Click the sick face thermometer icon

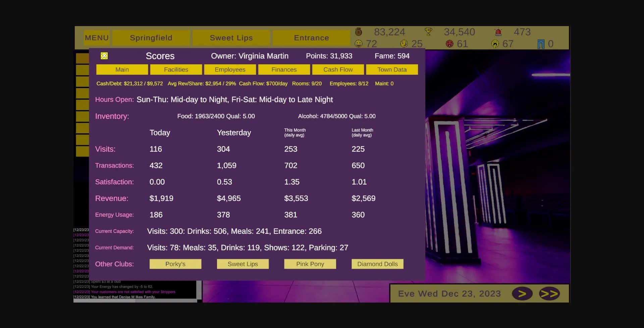coord(404,44)
